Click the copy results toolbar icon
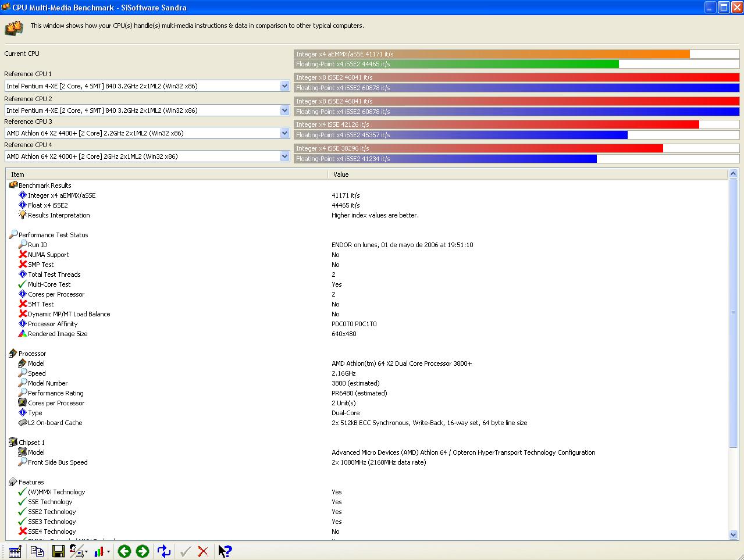744x560 pixels. click(x=37, y=551)
